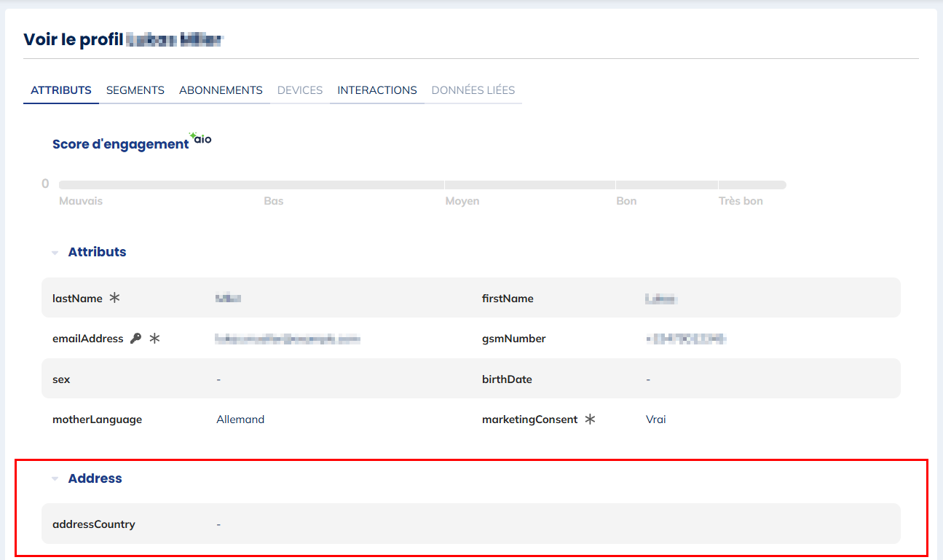This screenshot has height=560, width=943.
Task: Click the key icon next to emailAddress
Action: click(x=135, y=339)
